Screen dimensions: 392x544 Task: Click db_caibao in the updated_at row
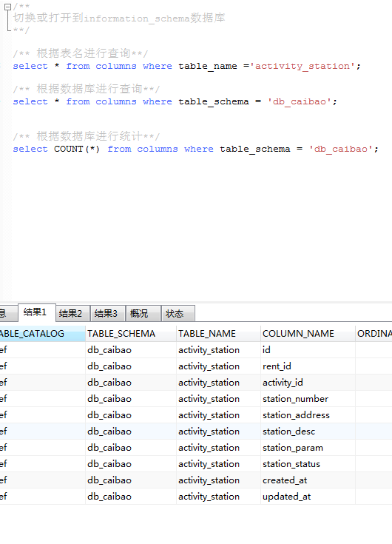(x=131, y=497)
